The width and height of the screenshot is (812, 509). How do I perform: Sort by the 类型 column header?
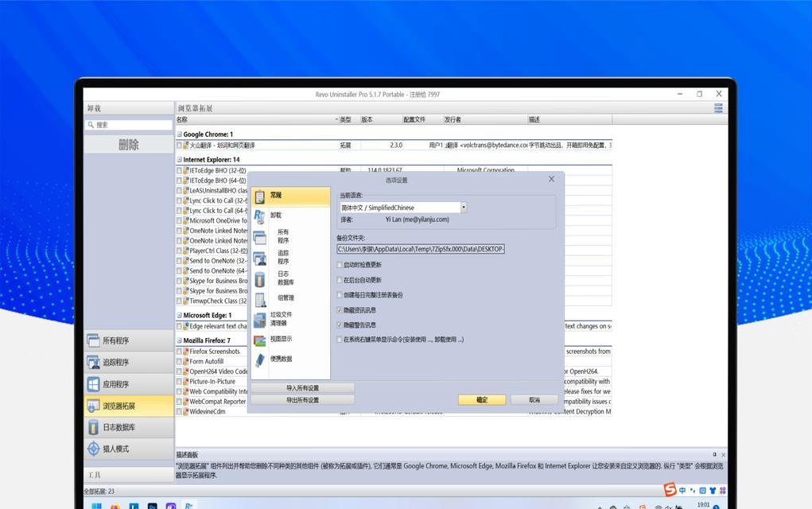coord(349,119)
